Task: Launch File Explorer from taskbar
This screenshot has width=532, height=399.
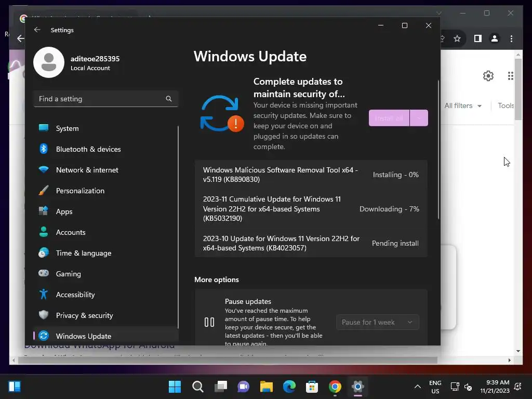Action: tap(267, 387)
